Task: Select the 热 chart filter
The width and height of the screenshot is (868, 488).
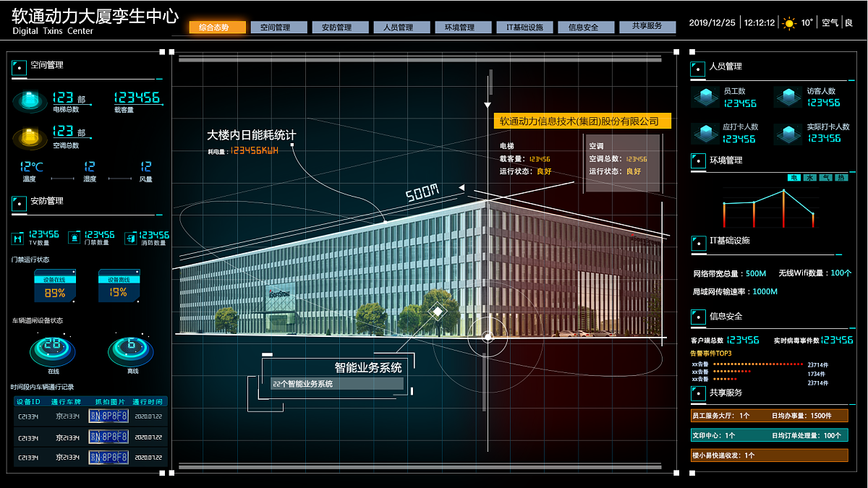Action: [x=841, y=177]
